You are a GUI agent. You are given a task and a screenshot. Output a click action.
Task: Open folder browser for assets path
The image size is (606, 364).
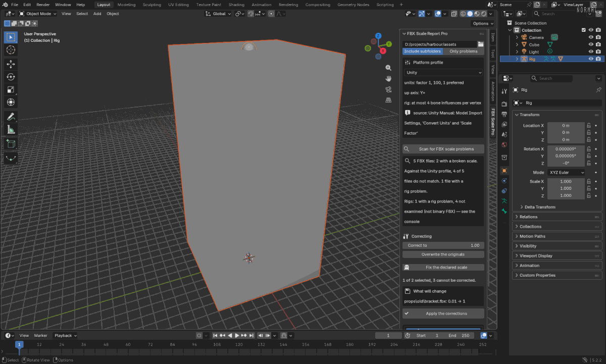pos(481,44)
